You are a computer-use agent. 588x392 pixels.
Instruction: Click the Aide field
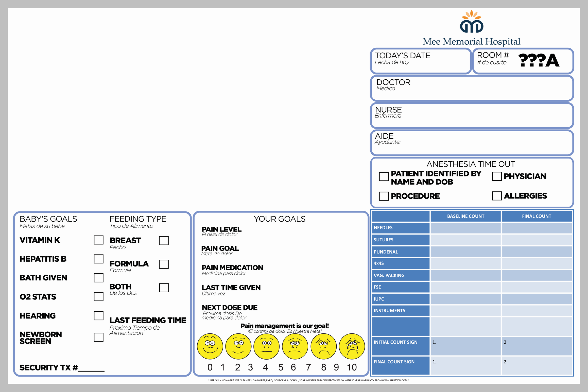point(472,142)
